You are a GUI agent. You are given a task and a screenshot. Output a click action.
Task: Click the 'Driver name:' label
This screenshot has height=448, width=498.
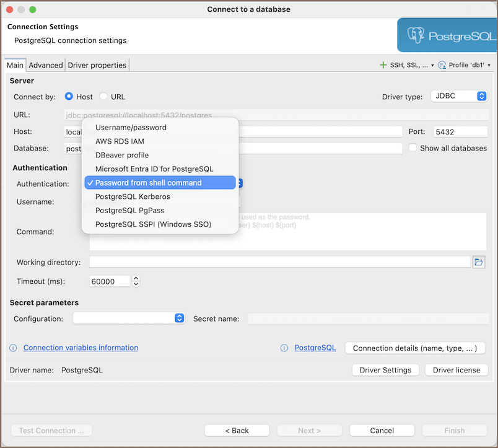pyautogui.click(x=32, y=370)
